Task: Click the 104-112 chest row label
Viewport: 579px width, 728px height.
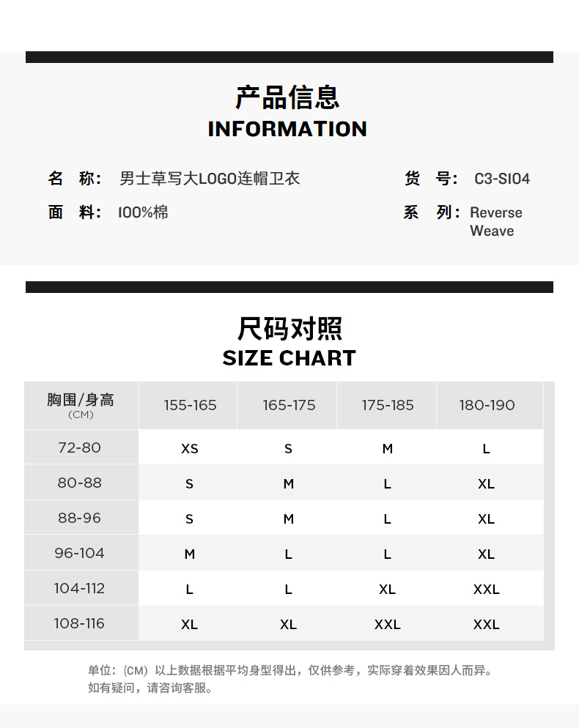Action: click(80, 588)
